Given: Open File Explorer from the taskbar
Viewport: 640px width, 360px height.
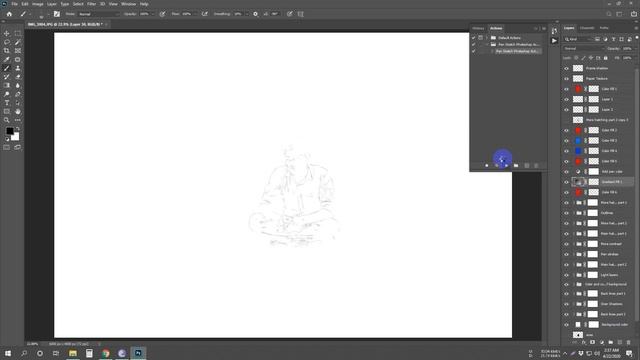Looking at the screenshot, I should tap(73, 353).
